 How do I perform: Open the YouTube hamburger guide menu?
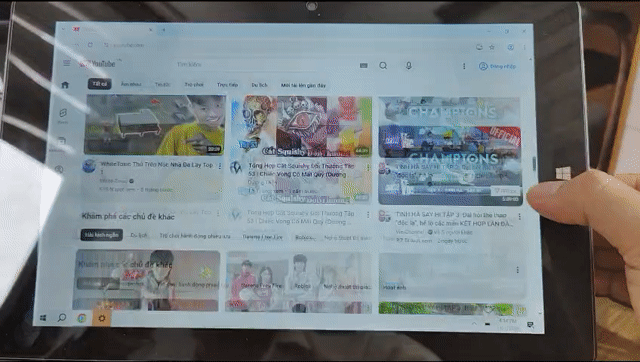click(x=67, y=63)
